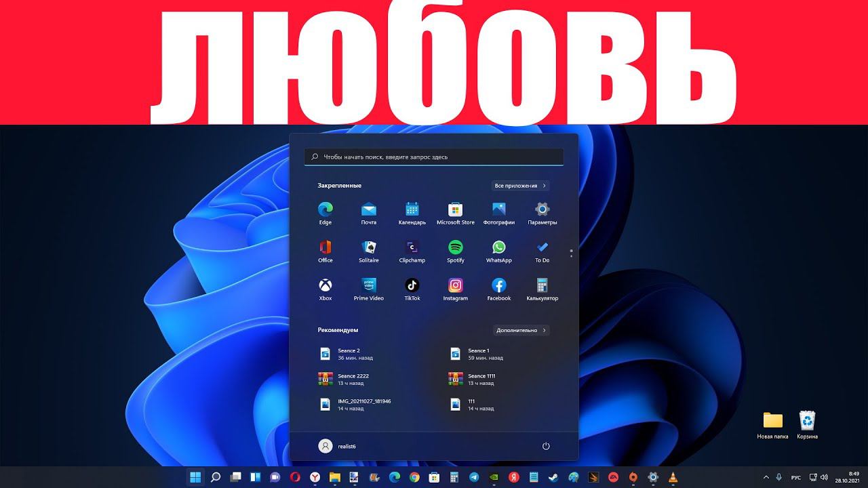Image resolution: width=868 pixels, height=488 pixels.
Task: Open Clipchamp video editor
Action: click(x=412, y=251)
